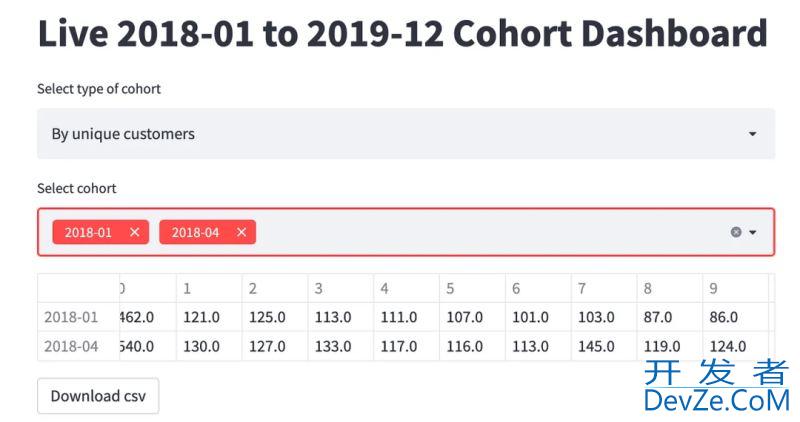Open the cohort type dropdown arrow
The image size is (800, 422).
[x=753, y=134]
